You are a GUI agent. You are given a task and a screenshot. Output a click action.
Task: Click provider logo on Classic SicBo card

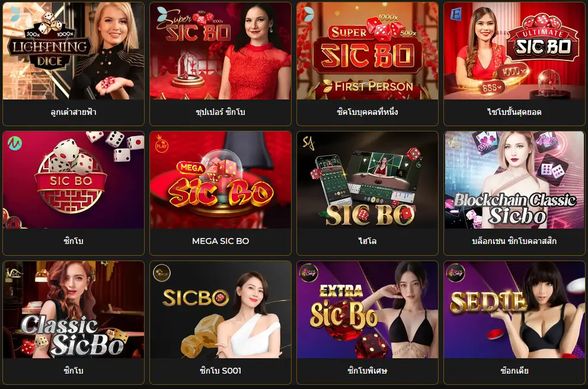14,273
